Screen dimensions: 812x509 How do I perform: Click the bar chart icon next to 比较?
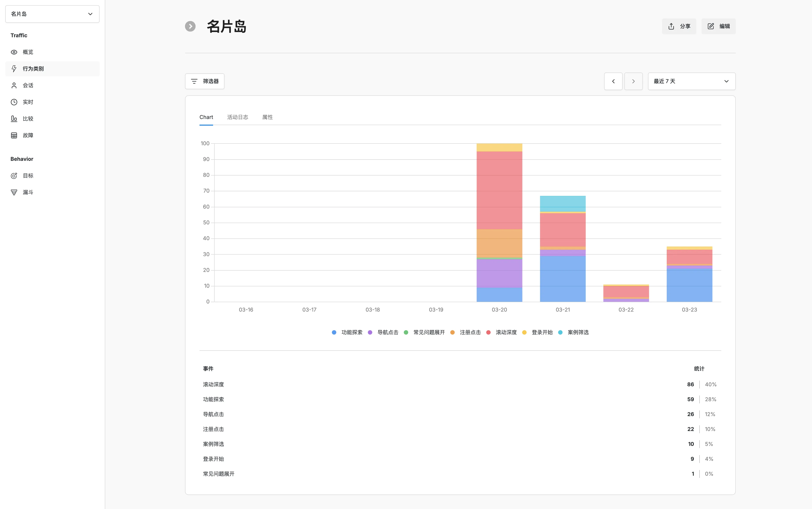coord(14,119)
